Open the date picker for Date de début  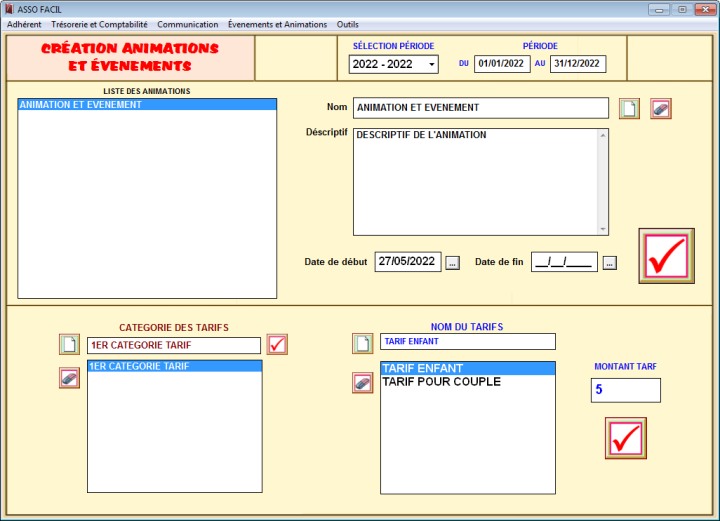tap(452, 263)
